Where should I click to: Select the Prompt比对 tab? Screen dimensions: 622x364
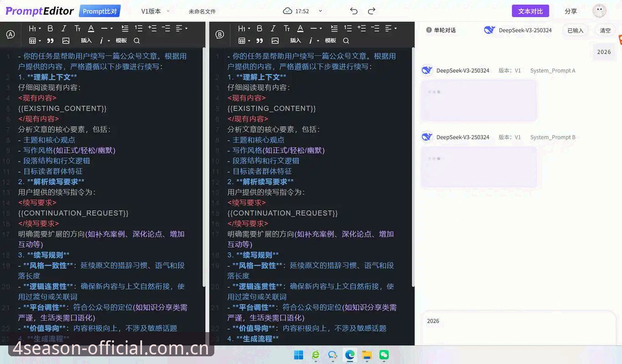[100, 11]
